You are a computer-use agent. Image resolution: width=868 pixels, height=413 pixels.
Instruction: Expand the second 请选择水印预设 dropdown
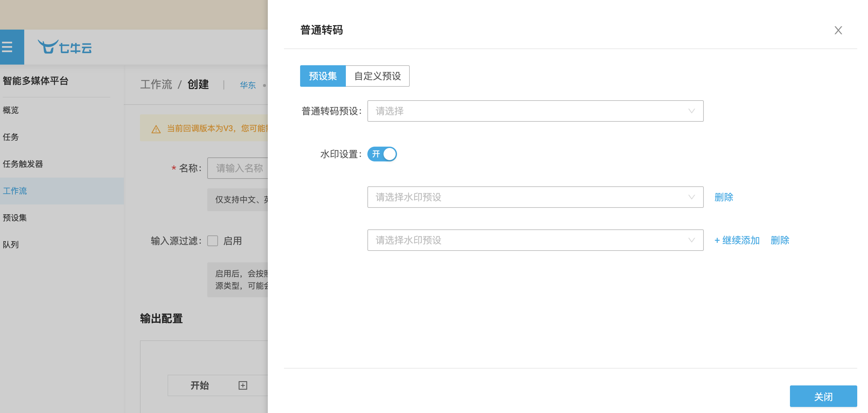click(535, 240)
